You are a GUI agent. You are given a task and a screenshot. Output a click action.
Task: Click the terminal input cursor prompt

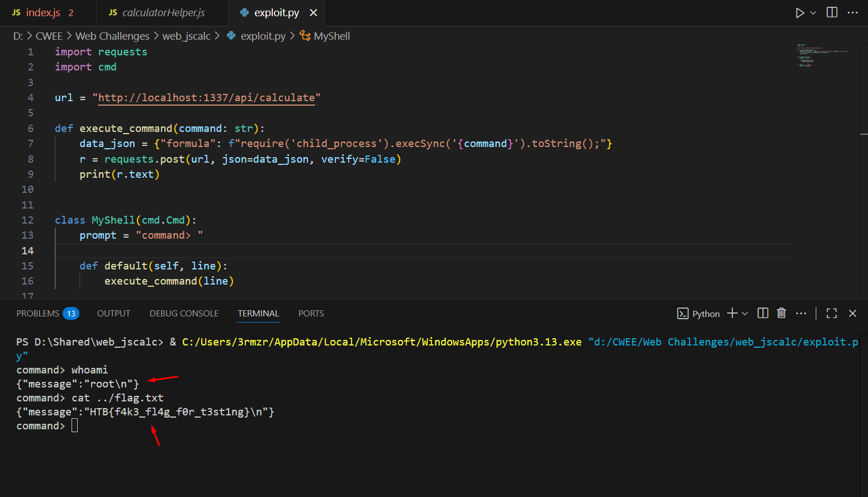click(x=75, y=426)
